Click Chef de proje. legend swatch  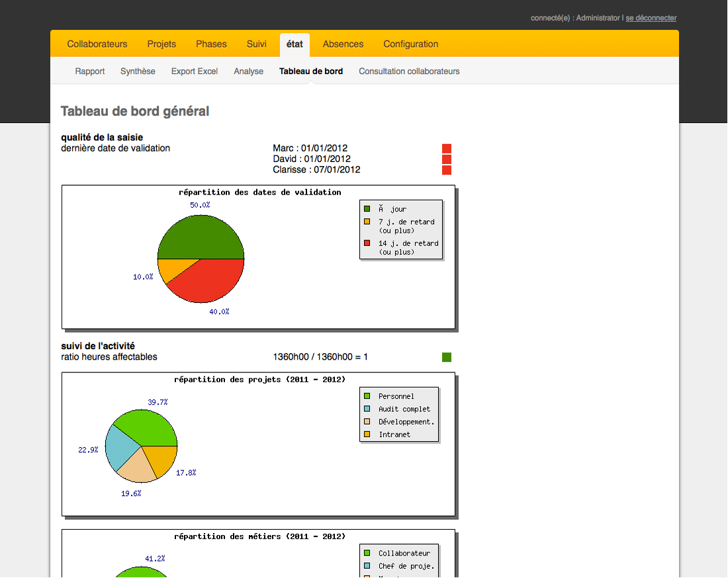tap(367, 565)
